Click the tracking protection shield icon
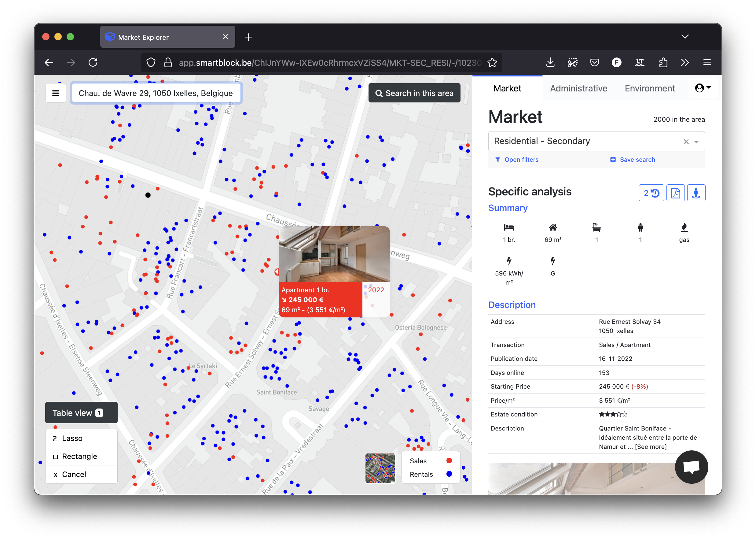This screenshot has width=756, height=540. tap(151, 62)
